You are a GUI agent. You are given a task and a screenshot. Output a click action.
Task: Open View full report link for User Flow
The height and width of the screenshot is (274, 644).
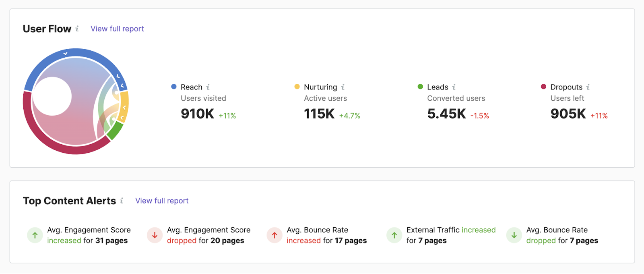pos(117,29)
